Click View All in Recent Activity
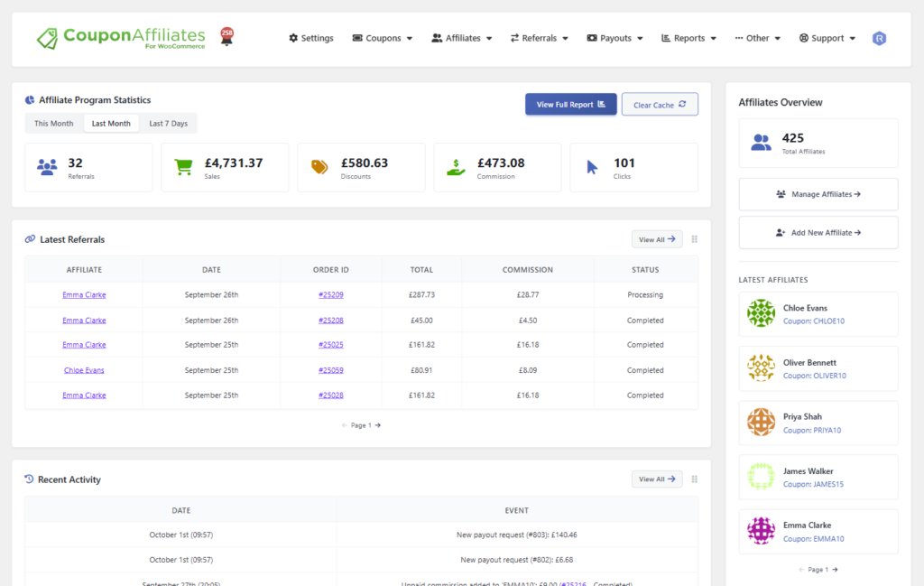 pyautogui.click(x=657, y=479)
